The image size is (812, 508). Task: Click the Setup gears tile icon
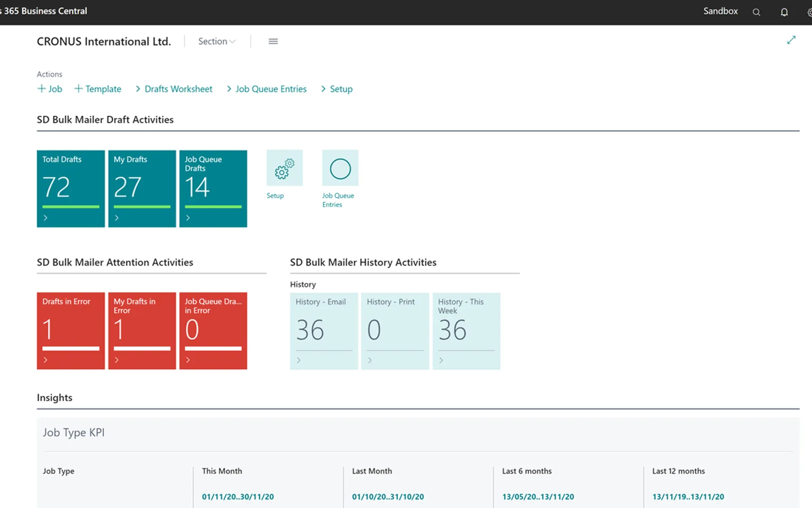[285, 168]
